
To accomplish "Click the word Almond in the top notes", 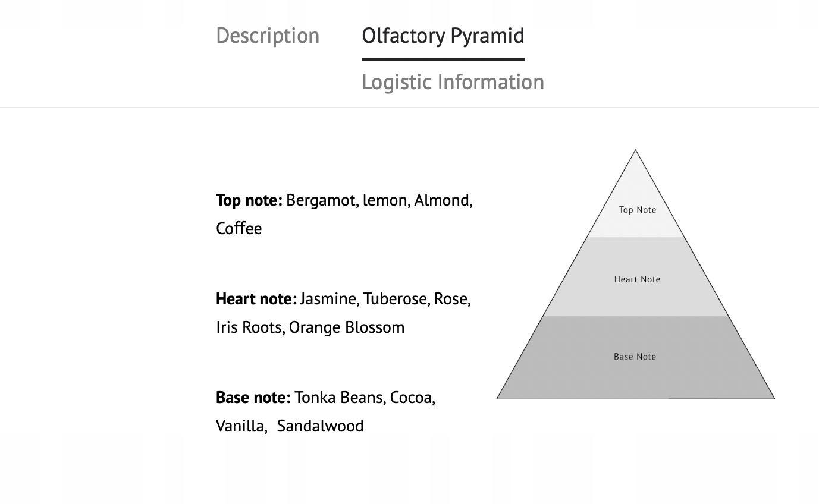I will (442, 200).
